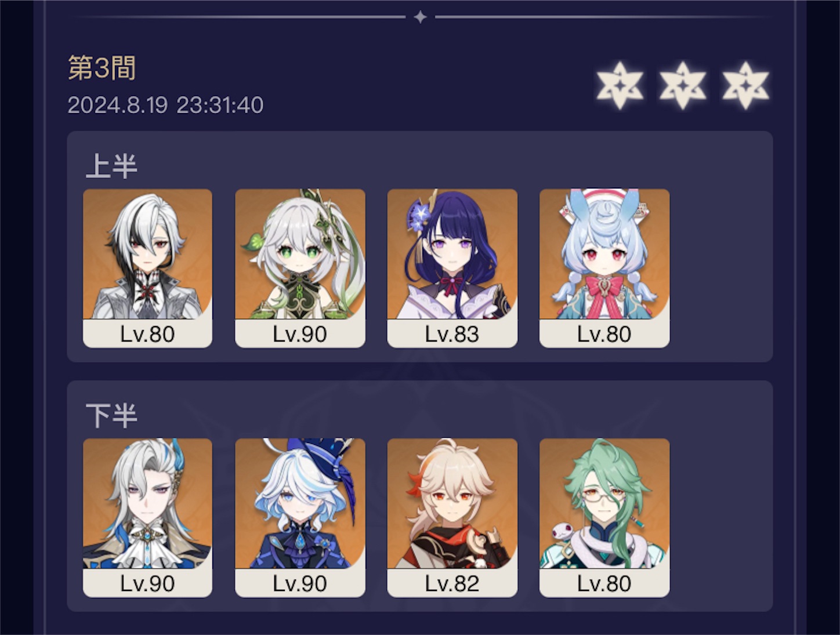Open the blue top-hat character portrait
The width and height of the screenshot is (840, 635).
coord(300,517)
